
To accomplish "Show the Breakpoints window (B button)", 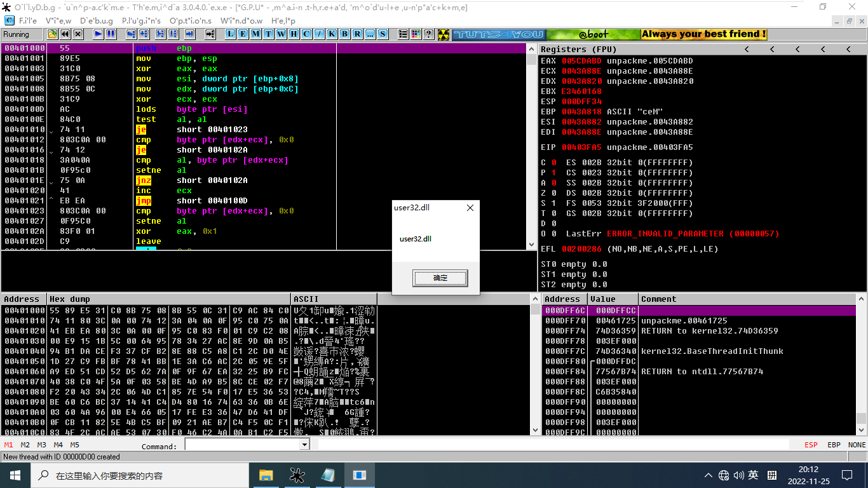I will point(345,34).
